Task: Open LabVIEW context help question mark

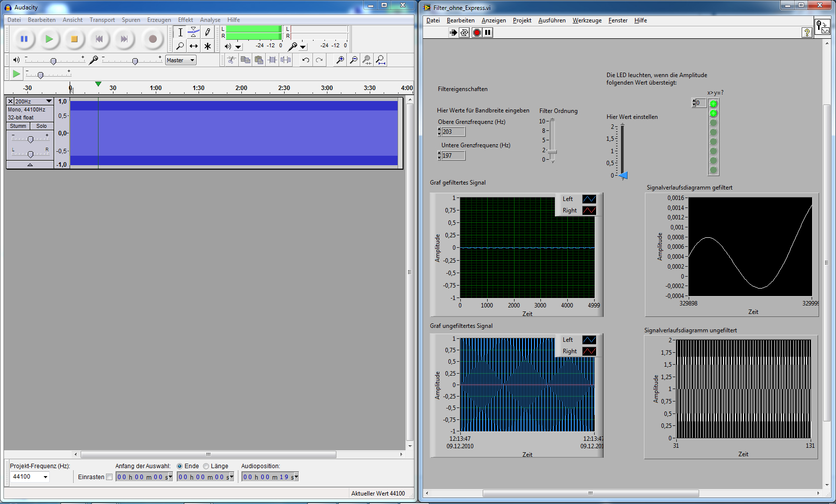Action: pyautogui.click(x=807, y=32)
